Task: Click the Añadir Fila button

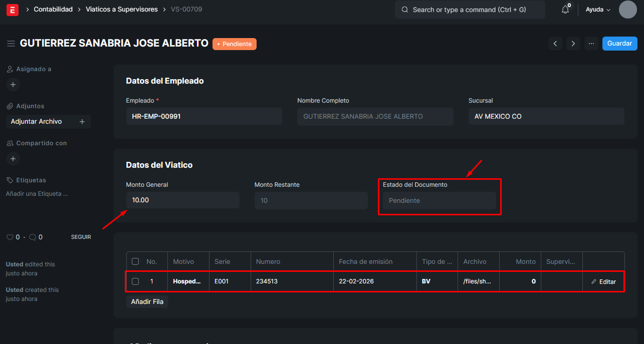Action: click(x=147, y=301)
